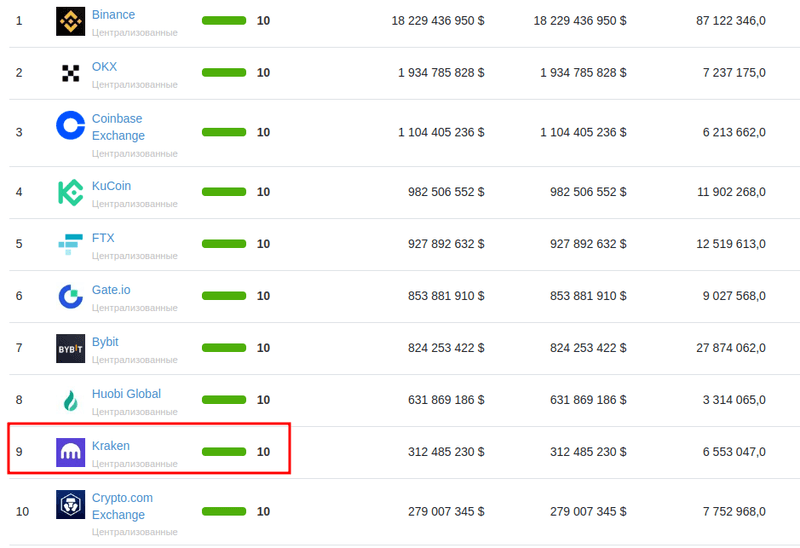800x548 pixels.
Task: Click the Bybit logo icon
Action: coord(70,348)
